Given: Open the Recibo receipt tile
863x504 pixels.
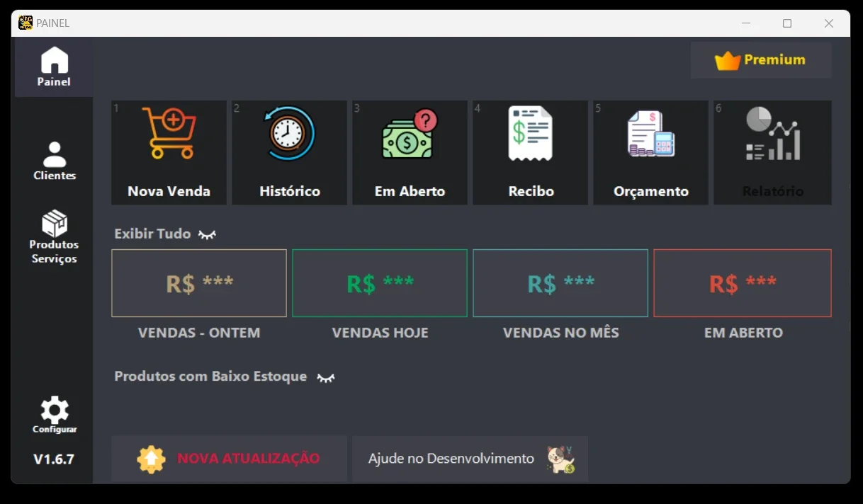Looking at the screenshot, I should 531,153.
